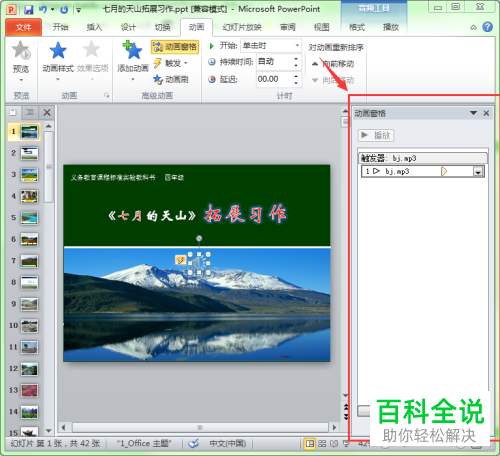Switch to the 切换 ribbon tab
The width and height of the screenshot is (500, 456).
pos(163,27)
